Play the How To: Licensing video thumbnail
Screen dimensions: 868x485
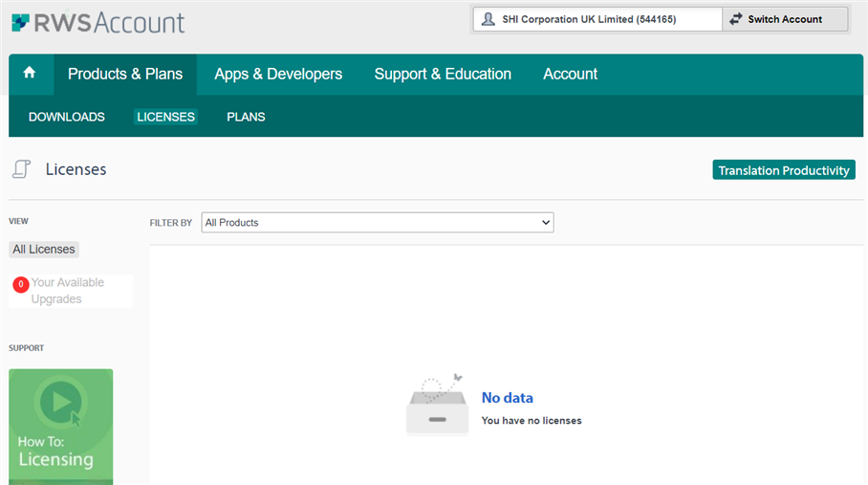pyautogui.click(x=61, y=427)
